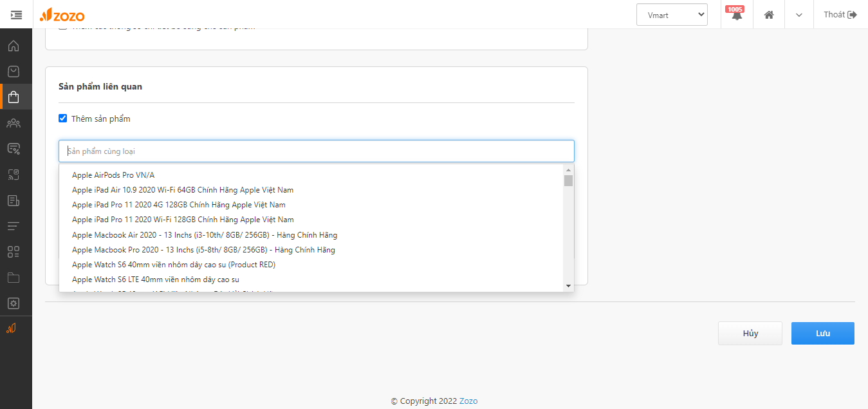Pick Apple Watch S6 LTE 40mm option
The height and width of the screenshot is (409, 868).
pyautogui.click(x=311, y=280)
